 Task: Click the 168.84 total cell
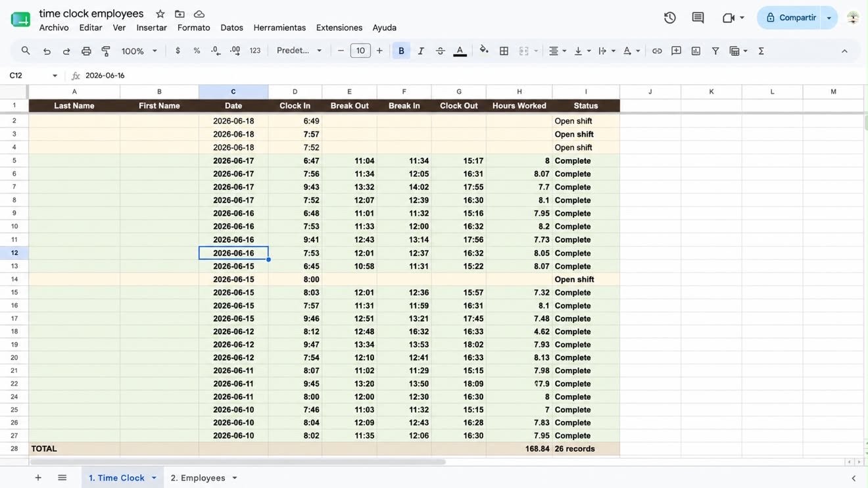[x=519, y=449]
